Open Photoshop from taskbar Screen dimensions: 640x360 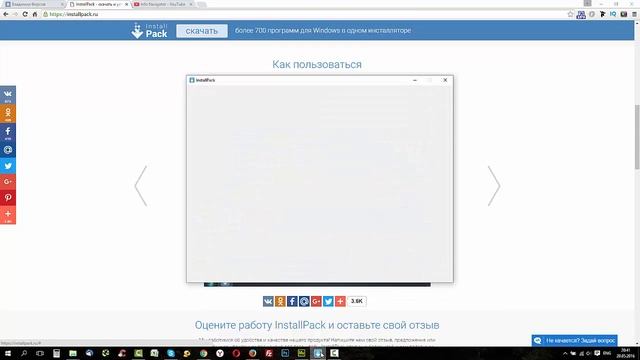click(285, 353)
